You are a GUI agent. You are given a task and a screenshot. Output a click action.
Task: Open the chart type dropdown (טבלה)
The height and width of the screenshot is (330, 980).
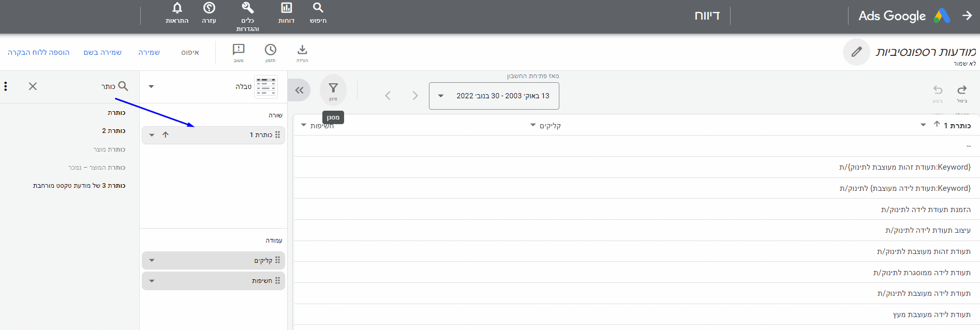coord(151,86)
